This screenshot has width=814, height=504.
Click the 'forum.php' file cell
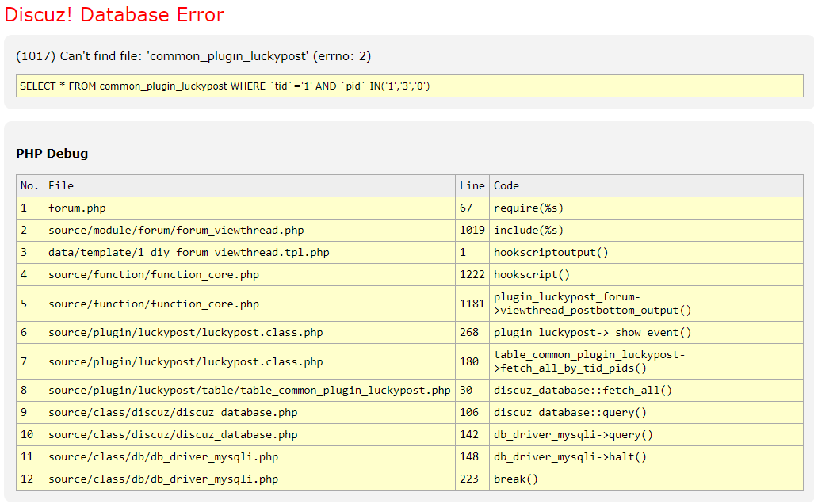[250, 208]
